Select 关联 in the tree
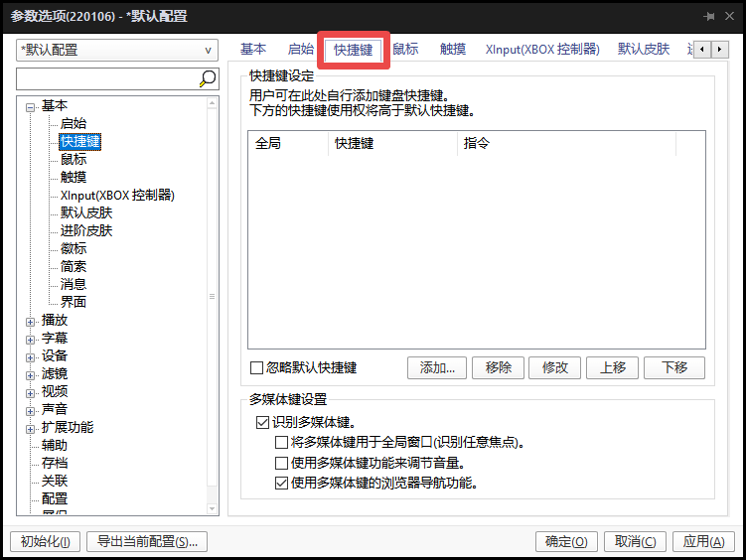This screenshot has width=746, height=560. pyautogui.click(x=55, y=481)
